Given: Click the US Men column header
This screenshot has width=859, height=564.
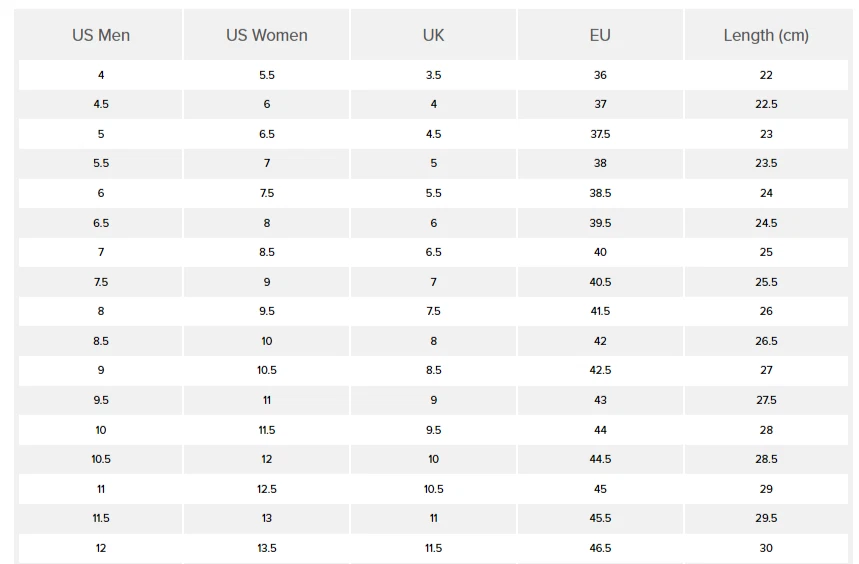Looking at the screenshot, I should [x=101, y=35].
